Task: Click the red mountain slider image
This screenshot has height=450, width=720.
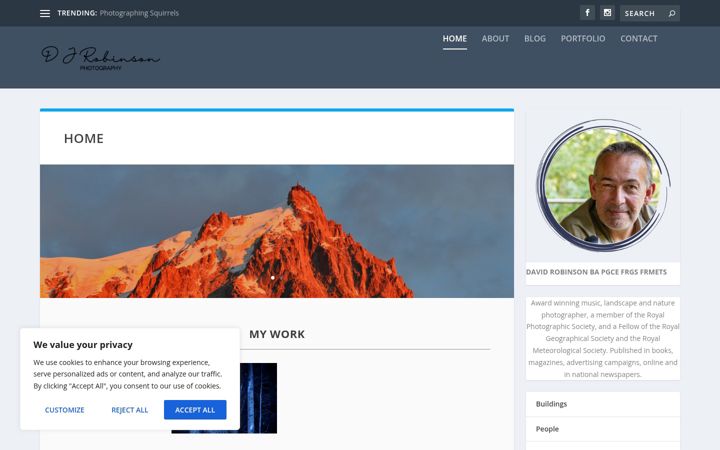Action: point(277,231)
